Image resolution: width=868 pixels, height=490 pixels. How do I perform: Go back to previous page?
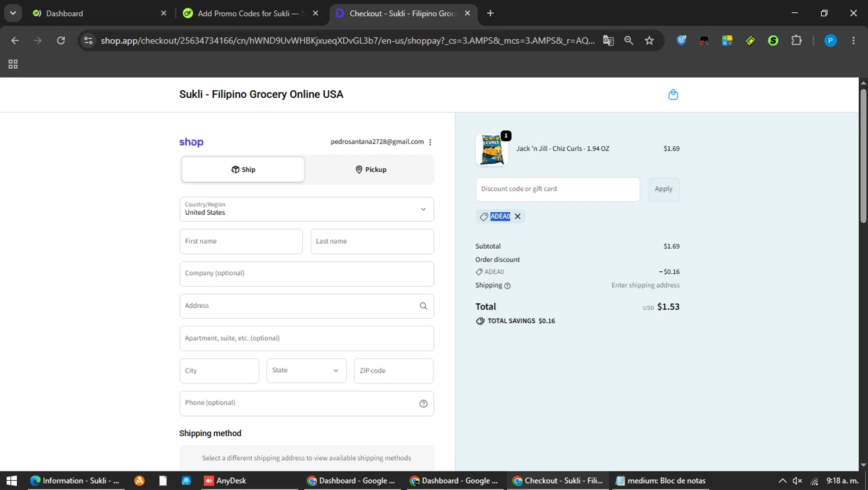(15, 40)
